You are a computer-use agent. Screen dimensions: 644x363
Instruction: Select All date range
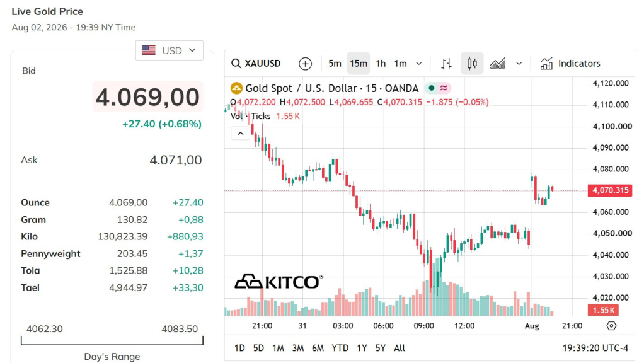point(400,349)
